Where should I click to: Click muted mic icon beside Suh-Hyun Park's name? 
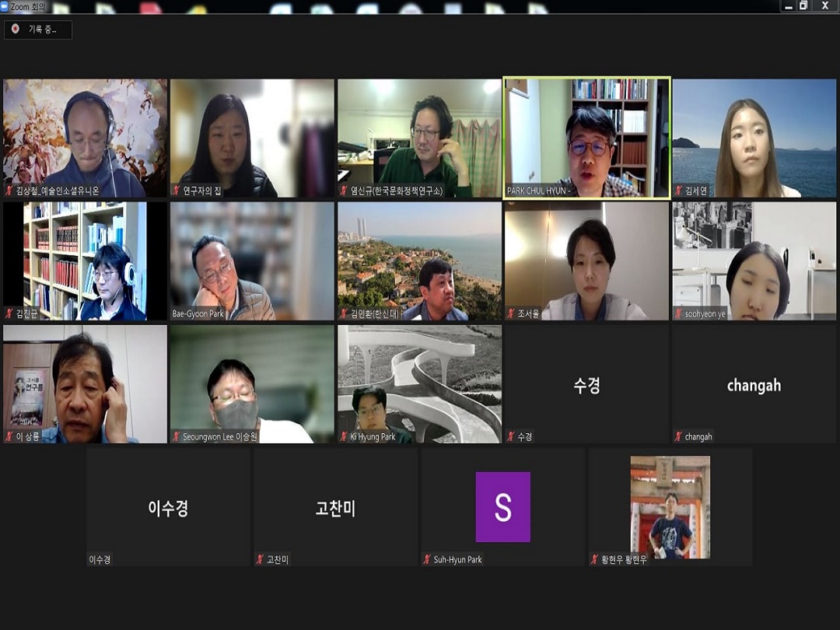(427, 559)
